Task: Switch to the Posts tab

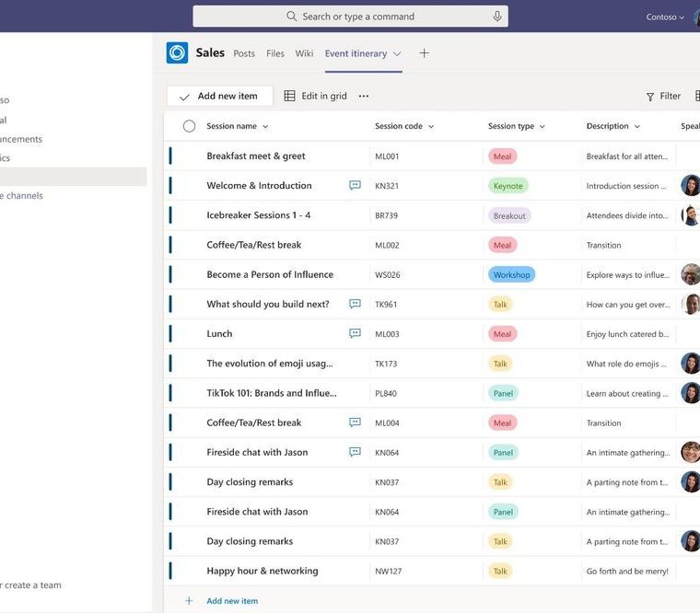Action: pos(244,53)
